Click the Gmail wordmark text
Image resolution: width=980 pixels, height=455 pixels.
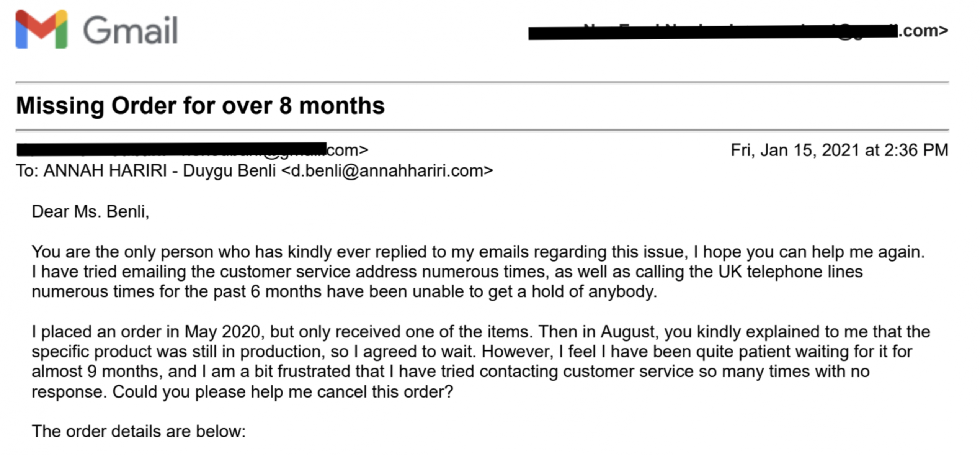pyautogui.click(x=130, y=30)
